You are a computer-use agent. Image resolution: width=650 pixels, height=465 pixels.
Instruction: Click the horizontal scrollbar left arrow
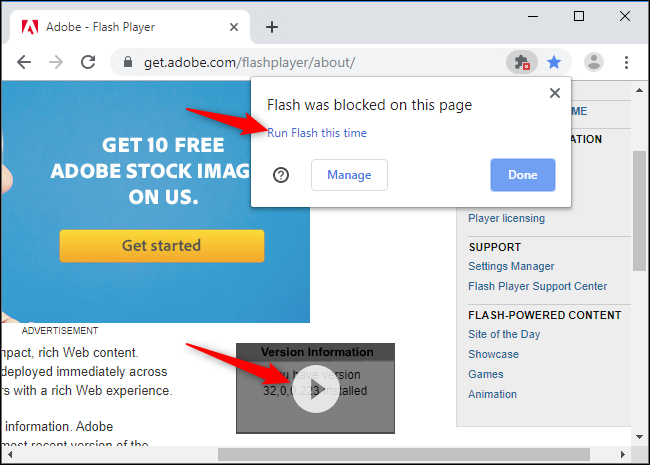click(x=10, y=454)
